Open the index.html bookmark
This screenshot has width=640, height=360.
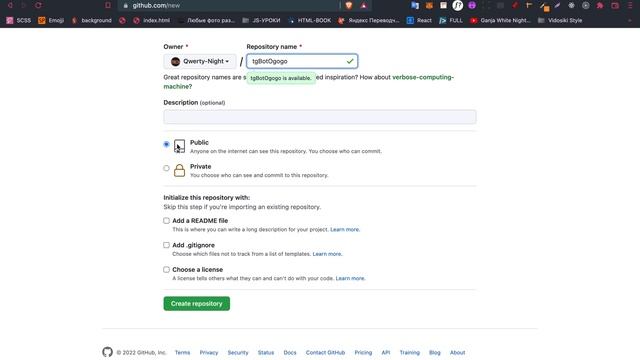coord(151,20)
